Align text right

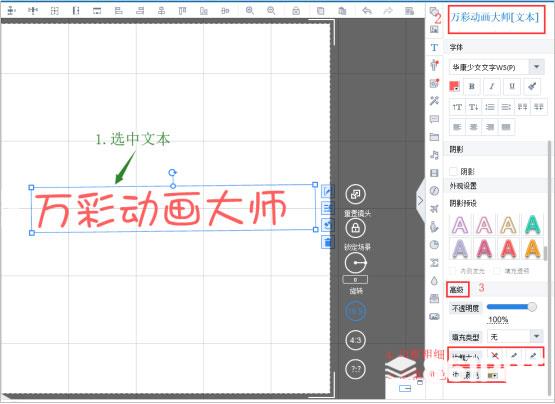pyautogui.click(x=490, y=127)
